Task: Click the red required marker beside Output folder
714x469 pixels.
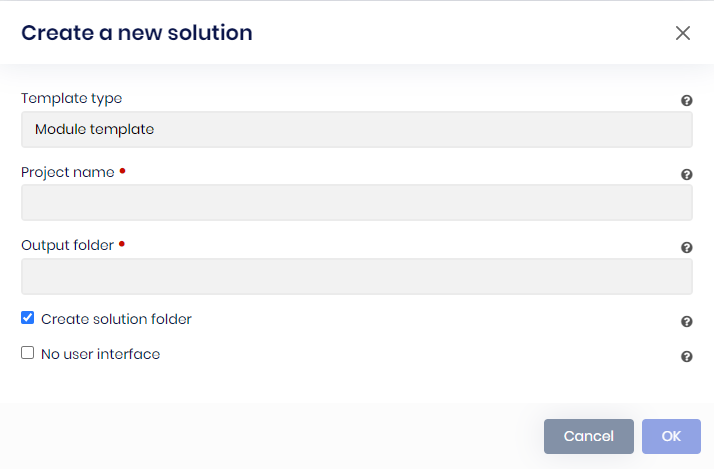Action: 122,243
